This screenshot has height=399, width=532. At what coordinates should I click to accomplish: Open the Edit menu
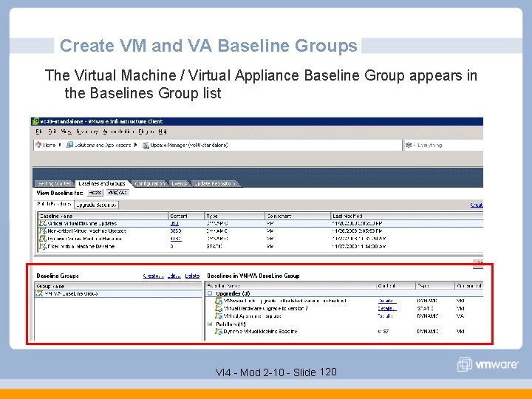tap(52, 132)
